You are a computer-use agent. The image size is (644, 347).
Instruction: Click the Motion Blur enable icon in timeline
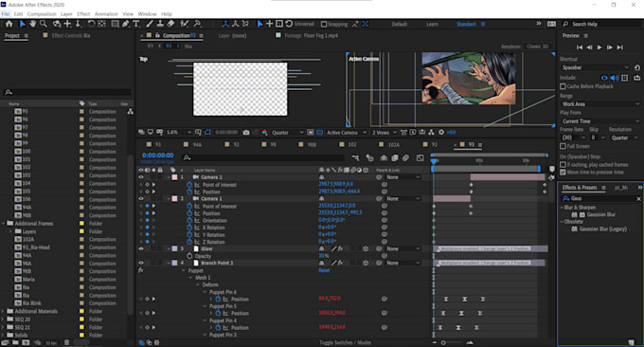405,158
